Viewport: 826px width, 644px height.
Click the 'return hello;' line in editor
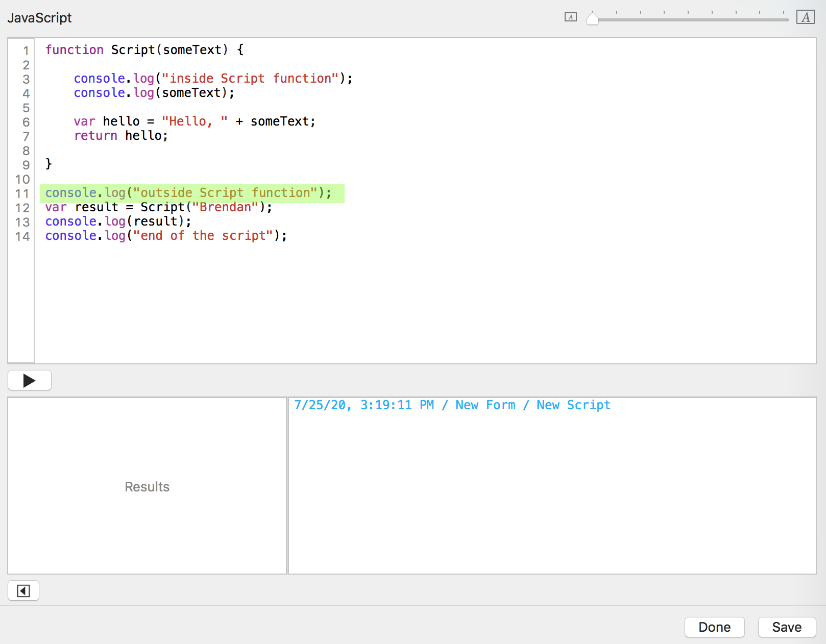pos(120,136)
